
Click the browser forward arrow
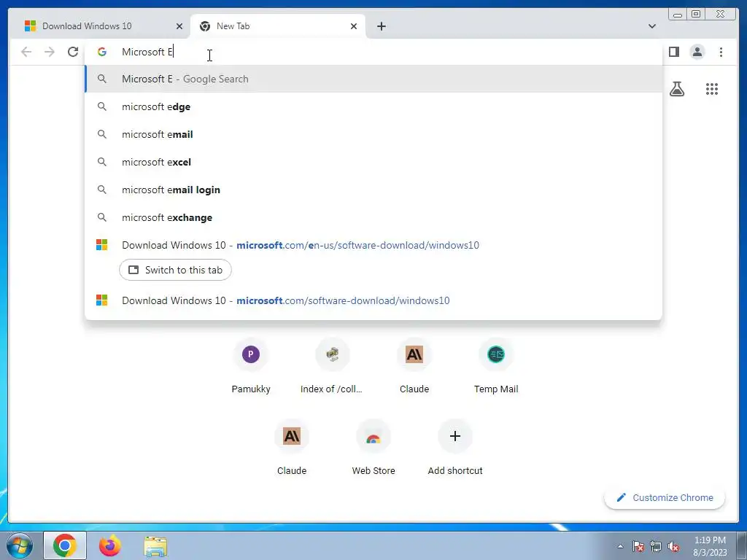coord(50,52)
